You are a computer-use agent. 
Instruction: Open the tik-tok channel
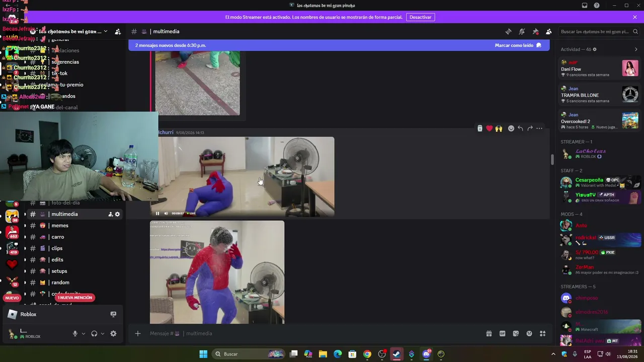[59, 73]
